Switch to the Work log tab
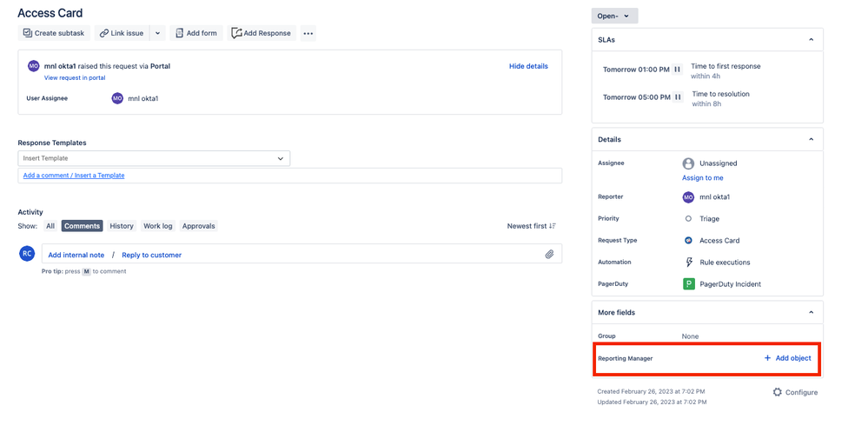Screen dimensions: 868x439 click(158, 226)
